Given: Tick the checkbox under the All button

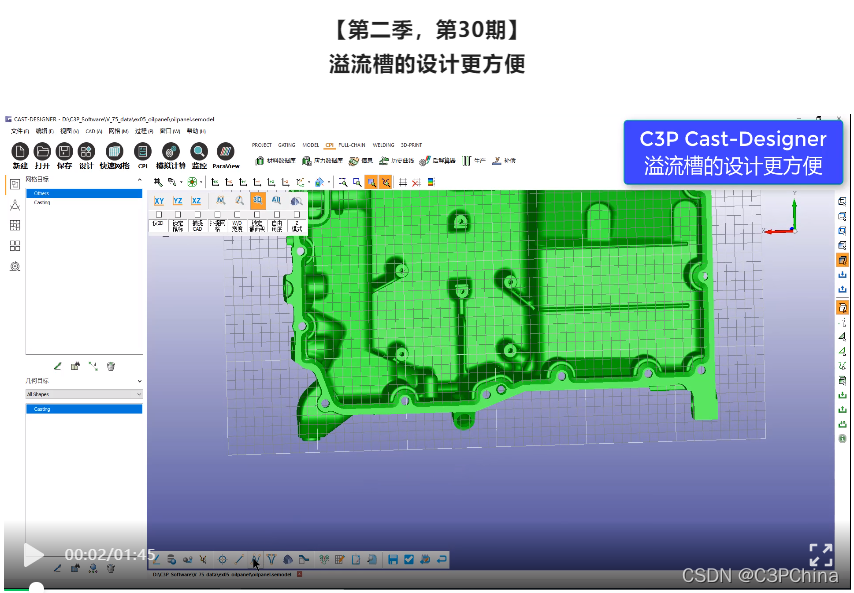Looking at the screenshot, I should [x=277, y=215].
